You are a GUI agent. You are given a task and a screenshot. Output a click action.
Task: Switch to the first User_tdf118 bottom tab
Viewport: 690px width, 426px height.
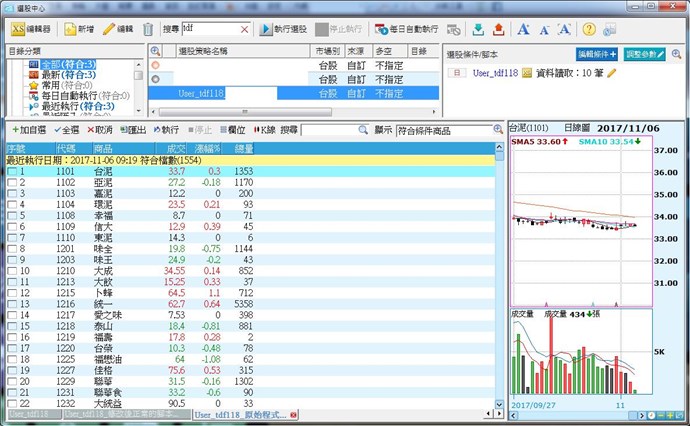30,414
